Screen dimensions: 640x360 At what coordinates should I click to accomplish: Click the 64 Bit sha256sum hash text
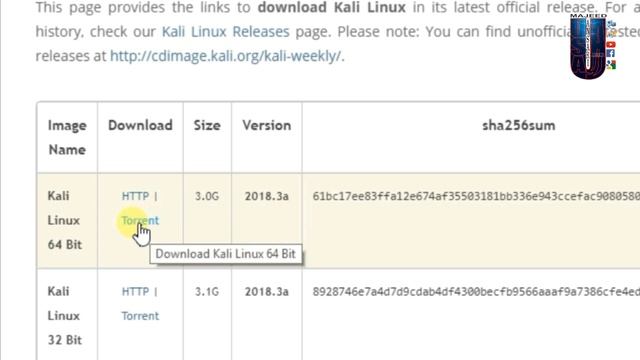pos(476,196)
